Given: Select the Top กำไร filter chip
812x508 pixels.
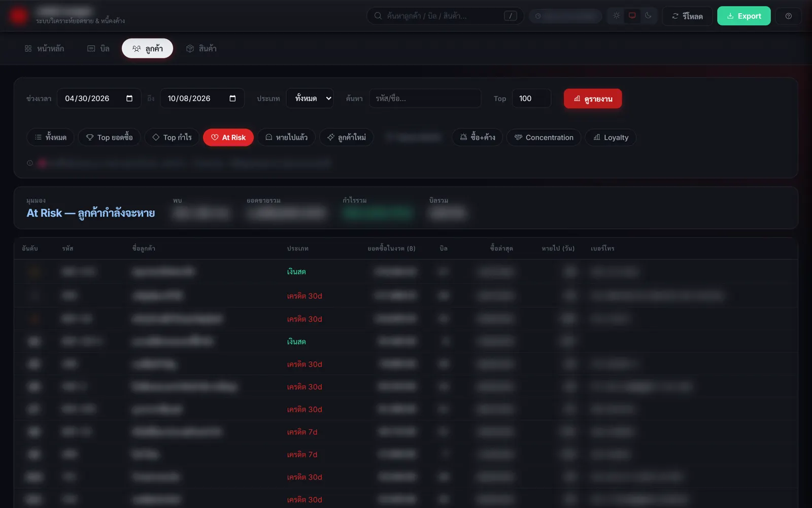Looking at the screenshot, I should tap(172, 137).
